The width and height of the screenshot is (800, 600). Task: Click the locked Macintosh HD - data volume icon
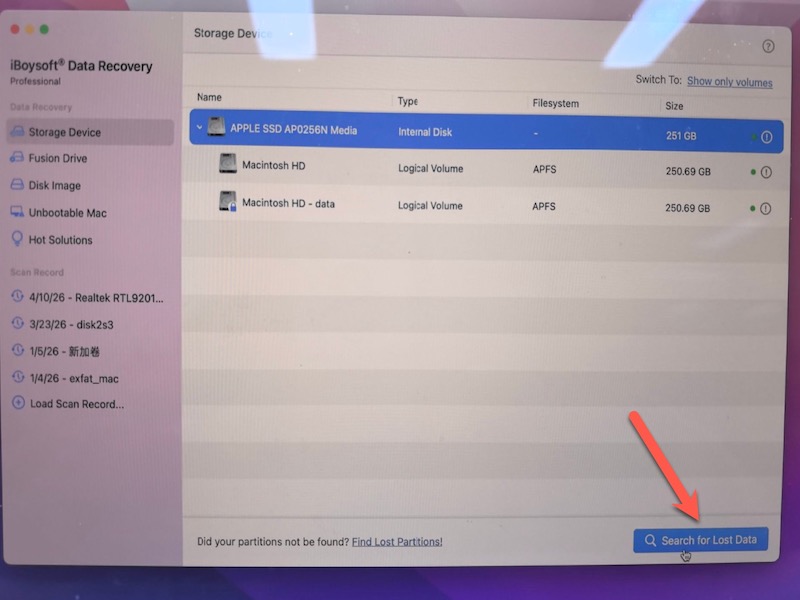point(228,202)
